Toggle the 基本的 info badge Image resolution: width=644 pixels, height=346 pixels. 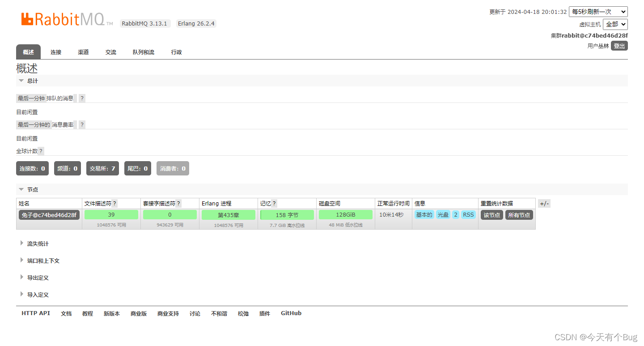tap(424, 214)
